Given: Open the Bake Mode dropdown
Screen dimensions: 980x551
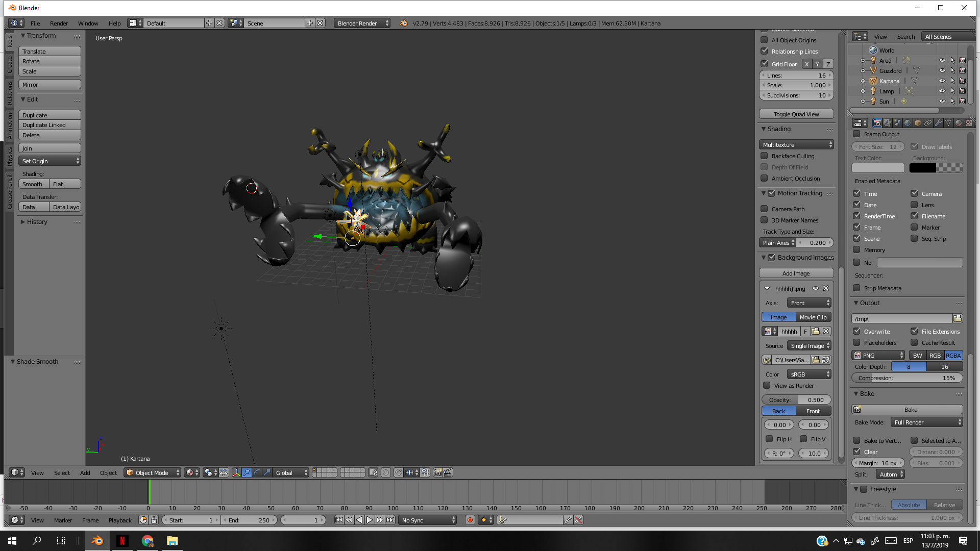Looking at the screenshot, I should coord(927,422).
